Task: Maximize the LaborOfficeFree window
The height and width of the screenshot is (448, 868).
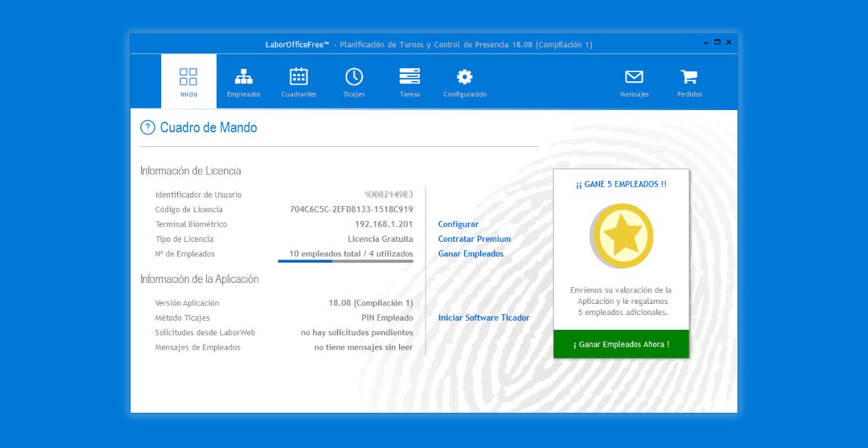Action: (x=718, y=42)
